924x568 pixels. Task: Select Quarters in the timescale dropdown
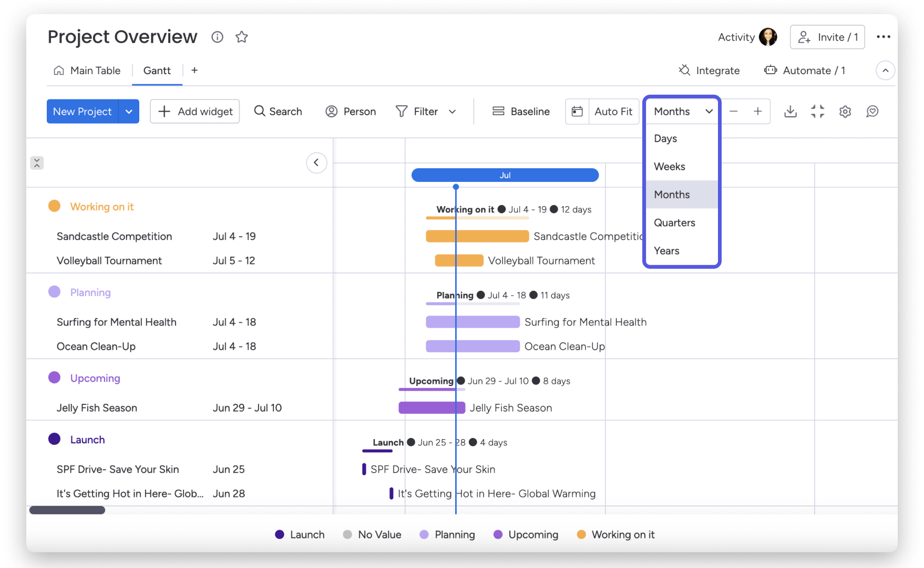(674, 222)
